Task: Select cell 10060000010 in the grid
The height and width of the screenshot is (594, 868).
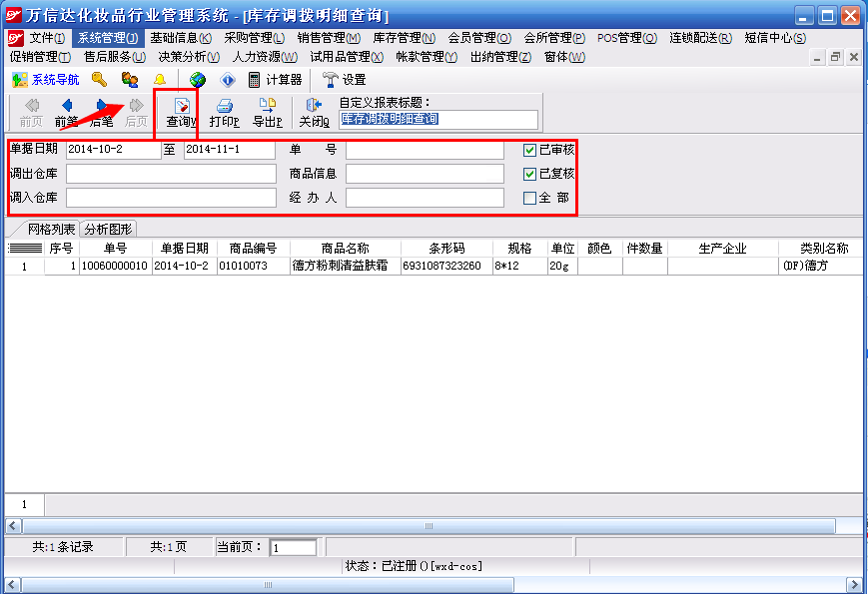Action: 115,266
